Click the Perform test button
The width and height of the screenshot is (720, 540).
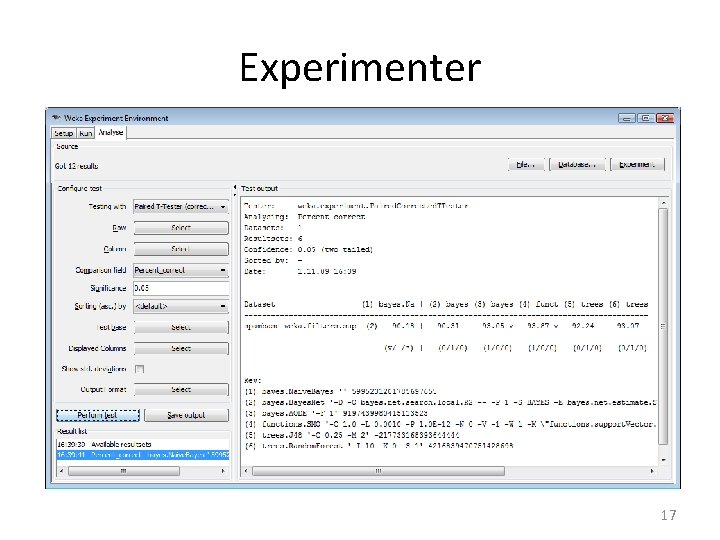(x=98, y=415)
